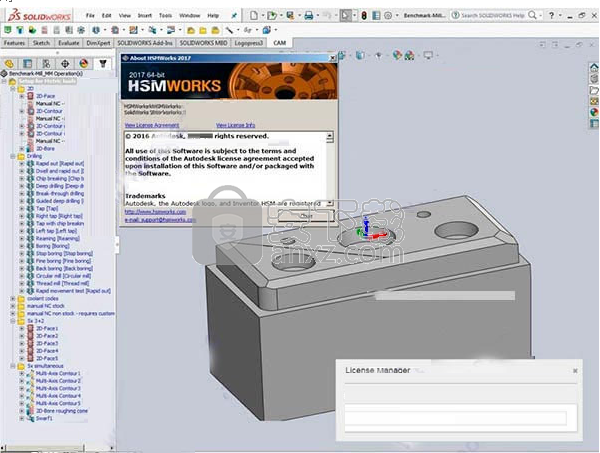Open the DisplayManager color ball panel tab
The width and height of the screenshot is (600, 453).
coord(84,64)
